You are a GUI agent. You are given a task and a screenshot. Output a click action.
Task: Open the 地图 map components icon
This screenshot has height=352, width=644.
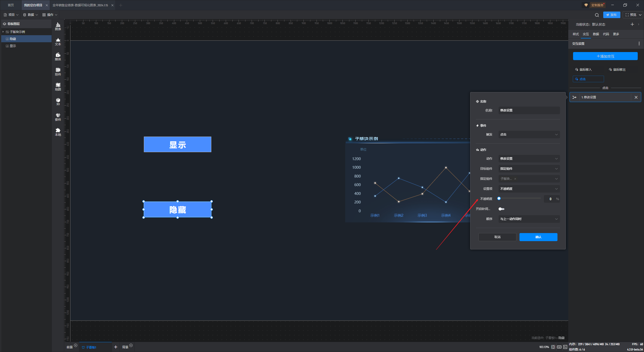point(58,86)
